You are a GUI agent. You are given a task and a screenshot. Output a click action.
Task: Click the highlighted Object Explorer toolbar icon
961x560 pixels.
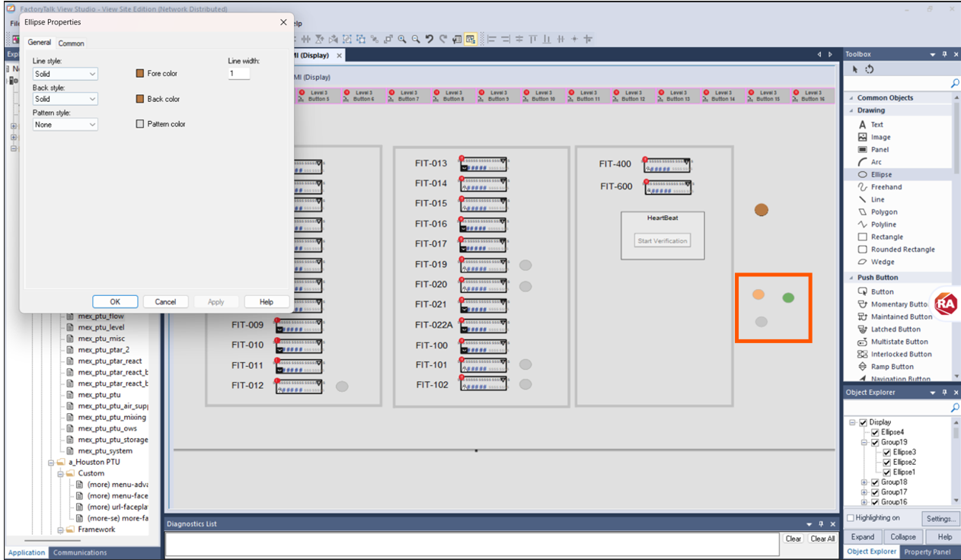[471, 39]
